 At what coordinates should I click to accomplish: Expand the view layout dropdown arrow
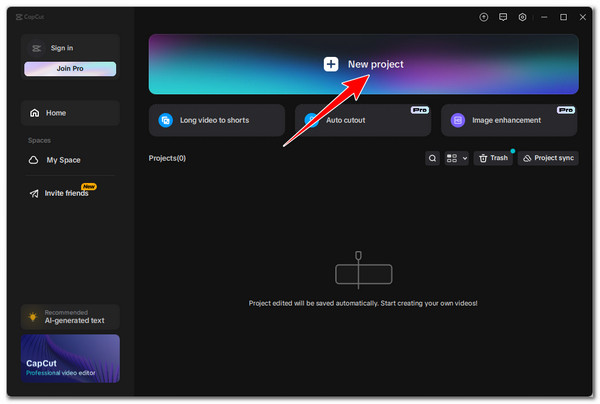point(465,158)
